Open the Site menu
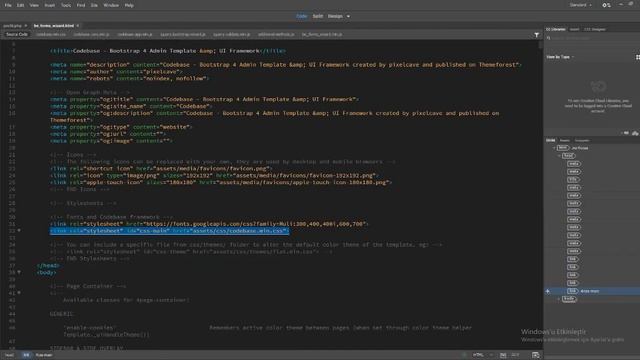Viewport: 640px width, 360px height. pyautogui.click(x=94, y=5)
